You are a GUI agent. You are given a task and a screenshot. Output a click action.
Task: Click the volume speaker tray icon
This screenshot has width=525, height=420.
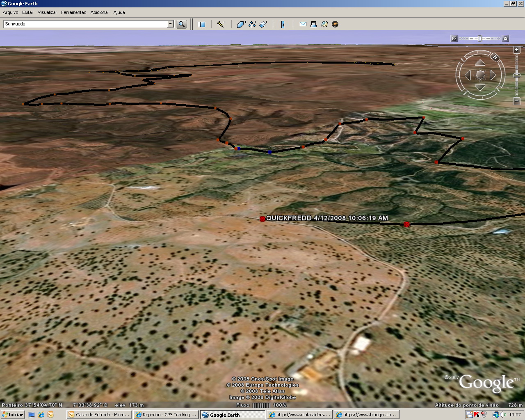(503, 415)
